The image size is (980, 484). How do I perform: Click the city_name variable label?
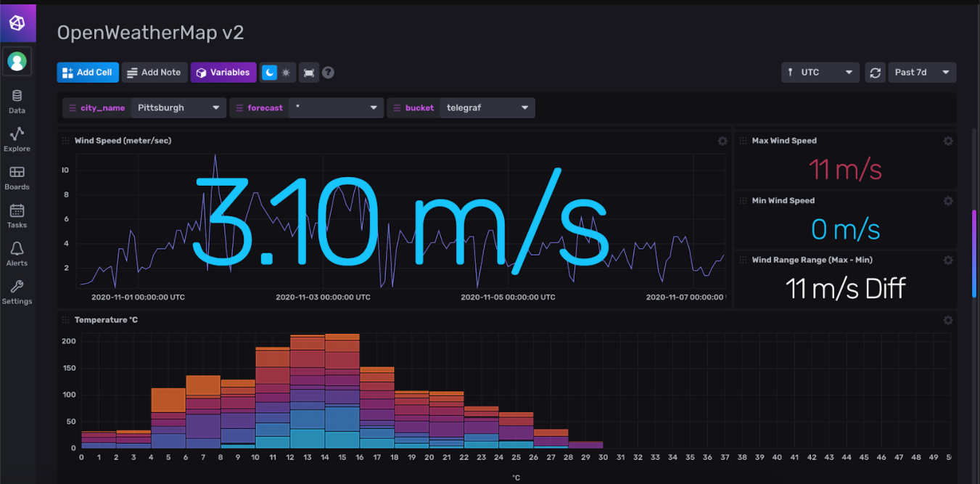pyautogui.click(x=103, y=108)
